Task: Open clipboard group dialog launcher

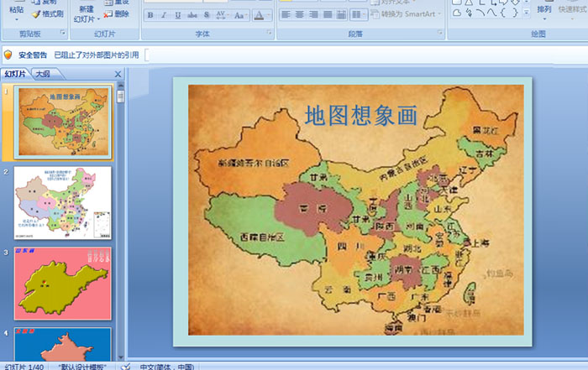Action: (x=63, y=33)
